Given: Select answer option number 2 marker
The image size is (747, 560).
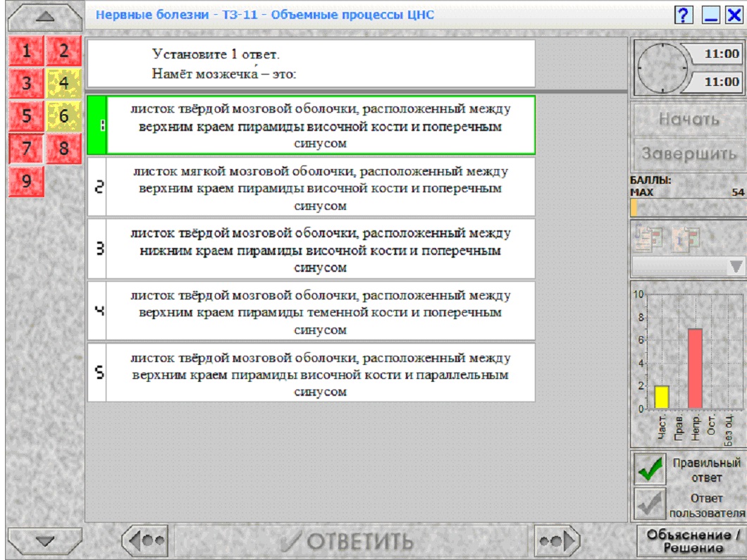Looking at the screenshot, I should (97, 187).
